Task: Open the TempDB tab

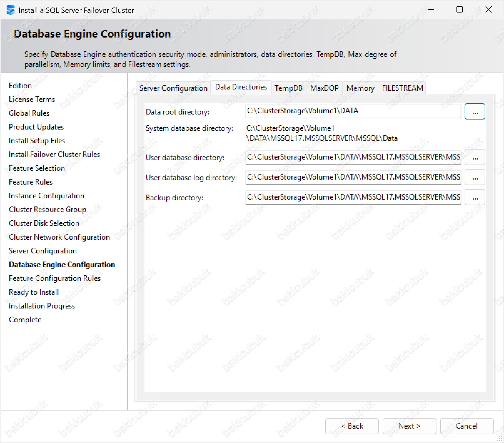Action: (x=288, y=88)
